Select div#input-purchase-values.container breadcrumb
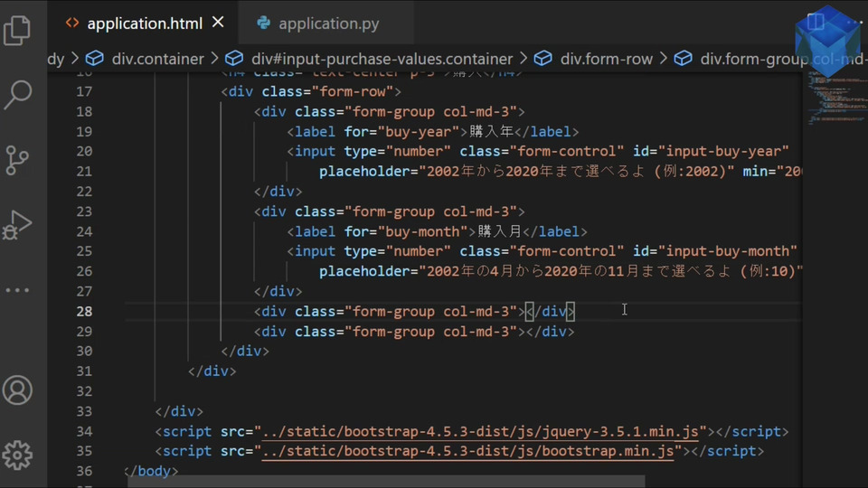The height and width of the screenshot is (488, 868). [382, 59]
